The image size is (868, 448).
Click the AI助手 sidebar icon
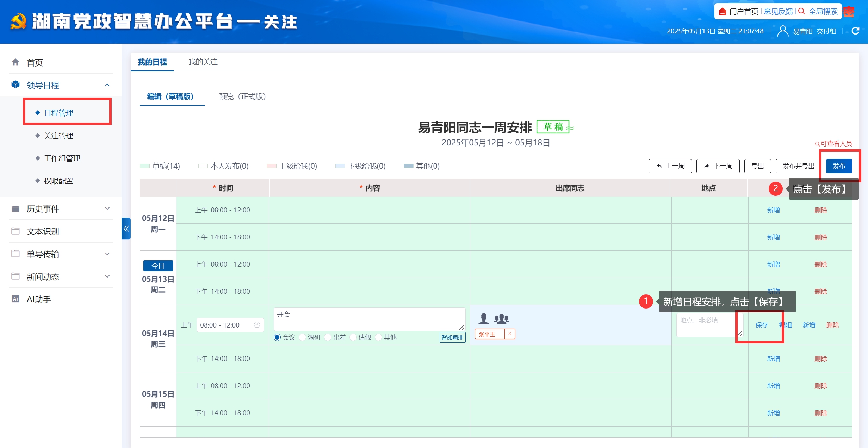(x=15, y=299)
